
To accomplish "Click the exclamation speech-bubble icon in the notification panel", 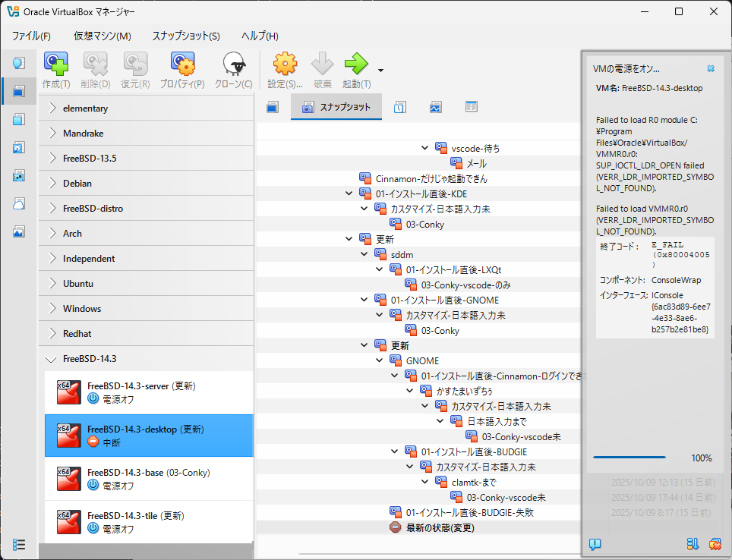I will point(595,544).
